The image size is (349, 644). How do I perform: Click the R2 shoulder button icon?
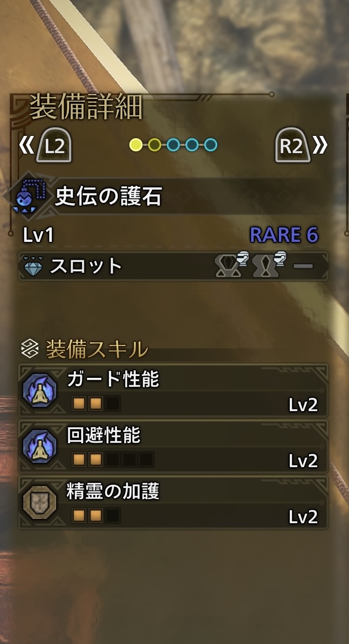click(x=292, y=145)
